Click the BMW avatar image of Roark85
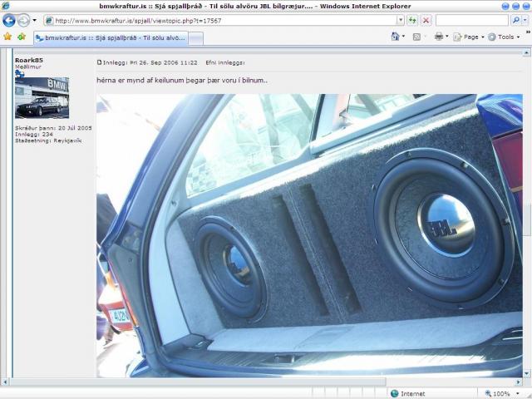532x399 pixels. point(42,98)
